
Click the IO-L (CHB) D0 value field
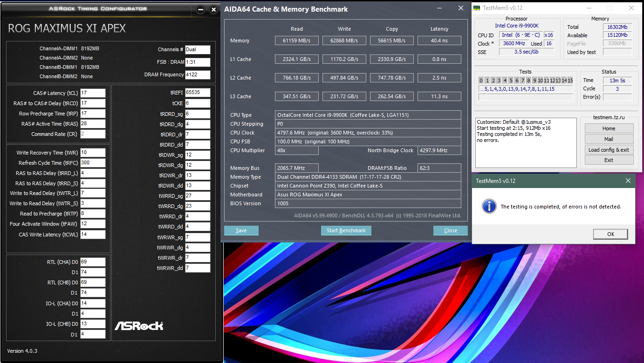tap(93, 324)
